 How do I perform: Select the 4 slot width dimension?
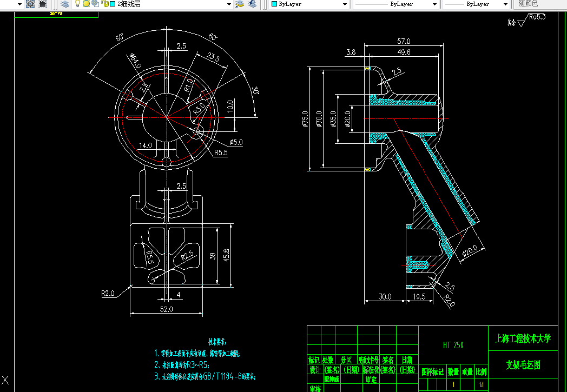179,295
